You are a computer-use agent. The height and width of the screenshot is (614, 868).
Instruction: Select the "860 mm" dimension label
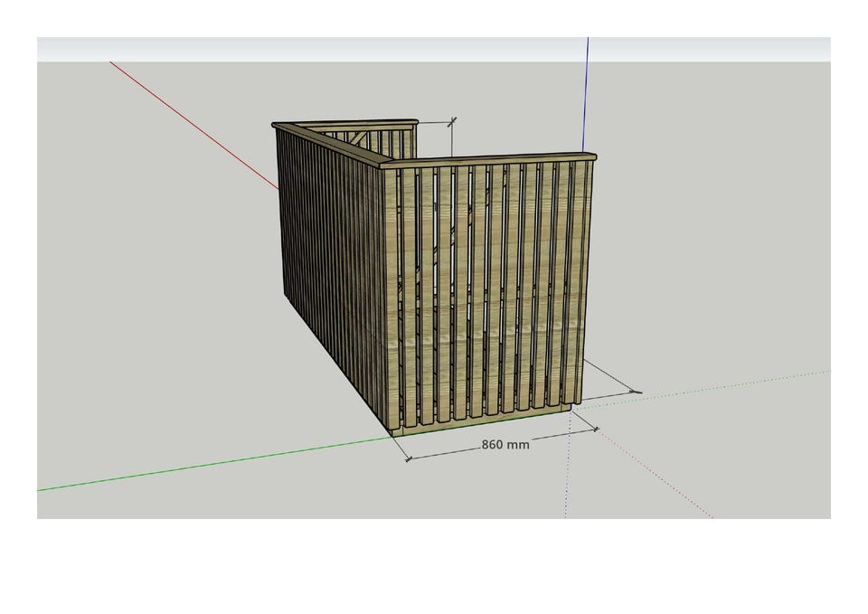pyautogui.click(x=505, y=445)
